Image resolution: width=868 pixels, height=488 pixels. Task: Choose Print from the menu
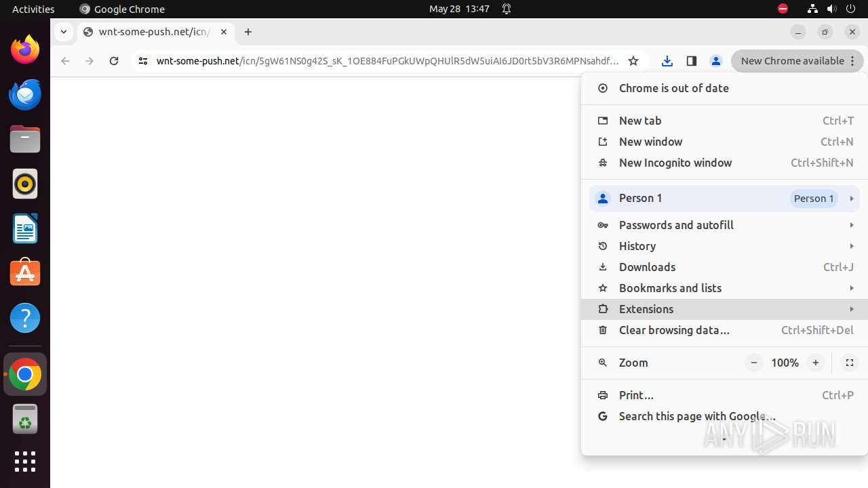pos(724,395)
